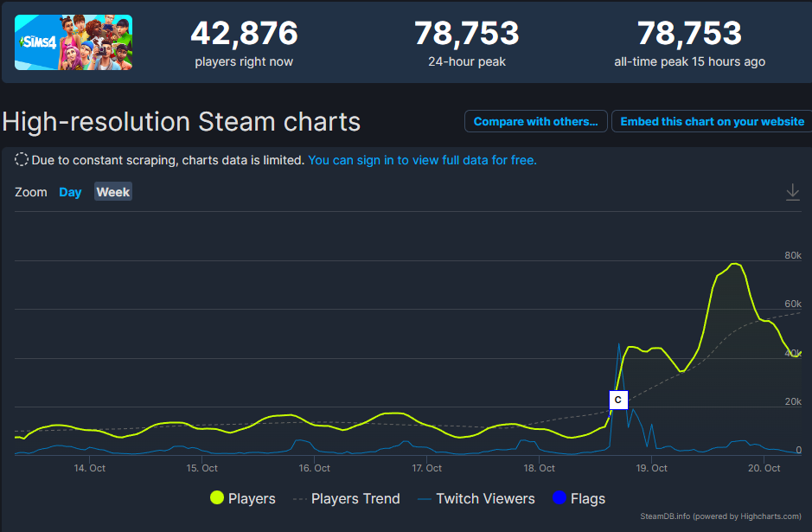The height and width of the screenshot is (532, 812).
Task: Click the yellow Players legend circle
Action: 217,498
